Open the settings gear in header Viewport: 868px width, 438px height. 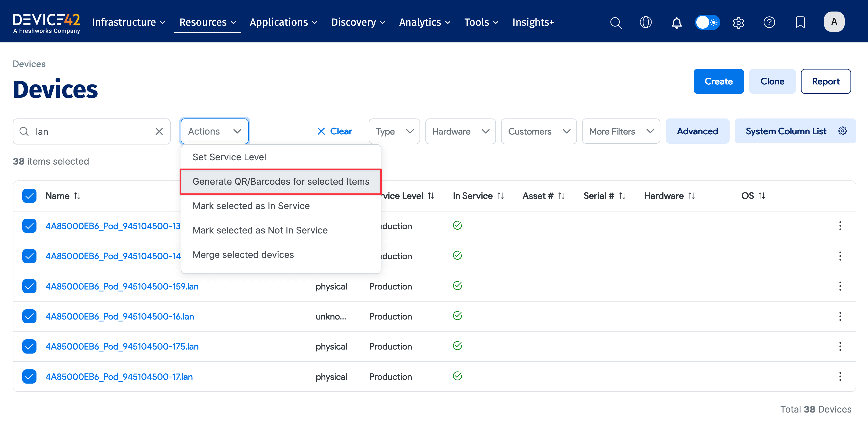tap(738, 23)
